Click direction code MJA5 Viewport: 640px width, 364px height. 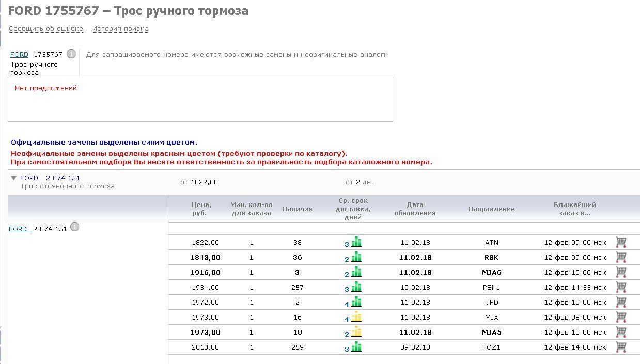(491, 332)
